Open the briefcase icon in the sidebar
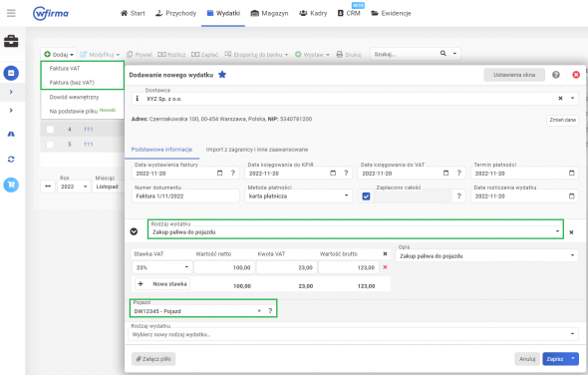This screenshot has height=375, width=588. 11,41
